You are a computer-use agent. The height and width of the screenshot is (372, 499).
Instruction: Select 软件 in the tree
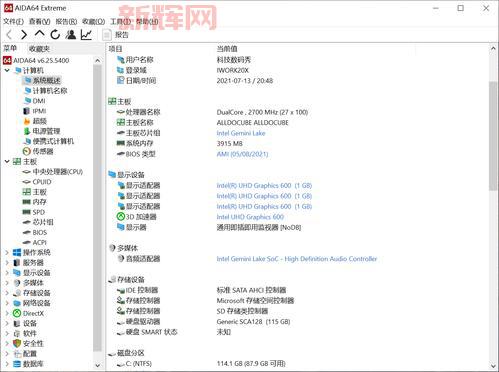[30, 334]
